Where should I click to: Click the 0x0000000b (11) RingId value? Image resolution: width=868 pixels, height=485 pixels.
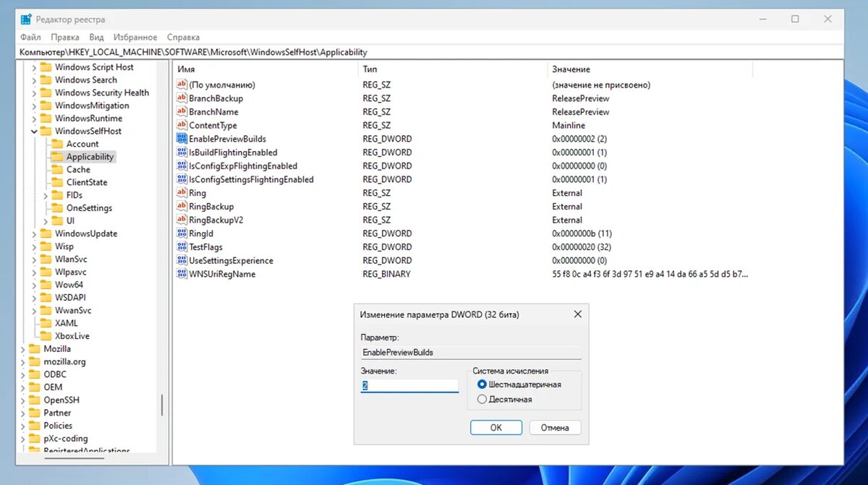[x=582, y=233]
